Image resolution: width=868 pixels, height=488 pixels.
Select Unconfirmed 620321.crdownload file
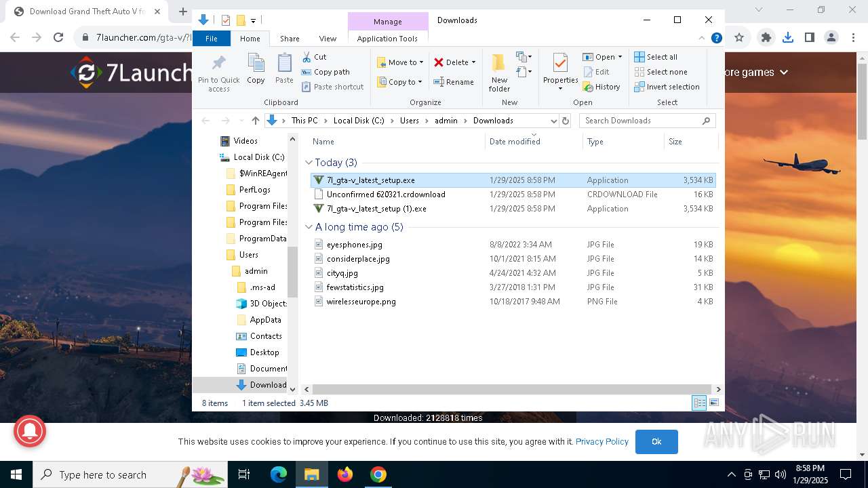(513, 195)
